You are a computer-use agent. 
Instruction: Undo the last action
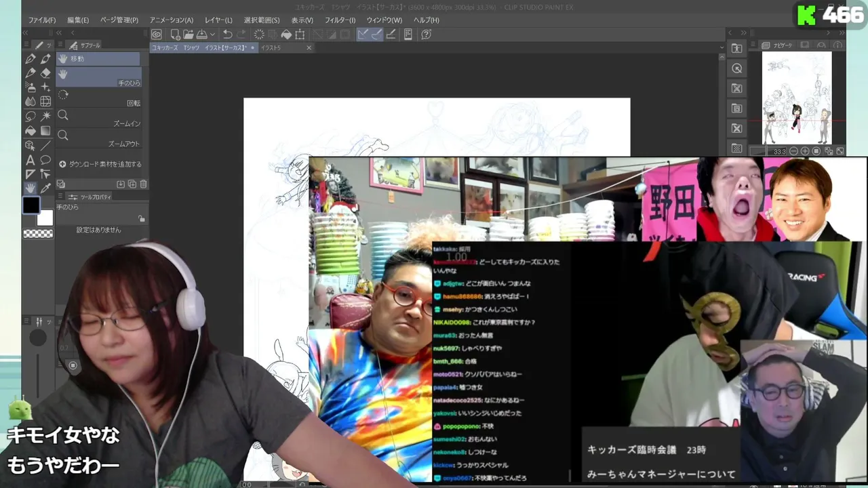pyautogui.click(x=228, y=35)
